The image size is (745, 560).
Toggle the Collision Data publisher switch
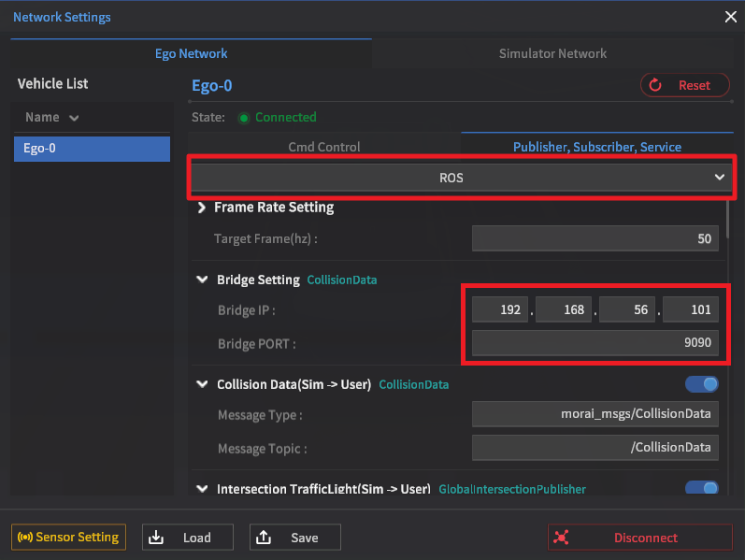click(701, 384)
